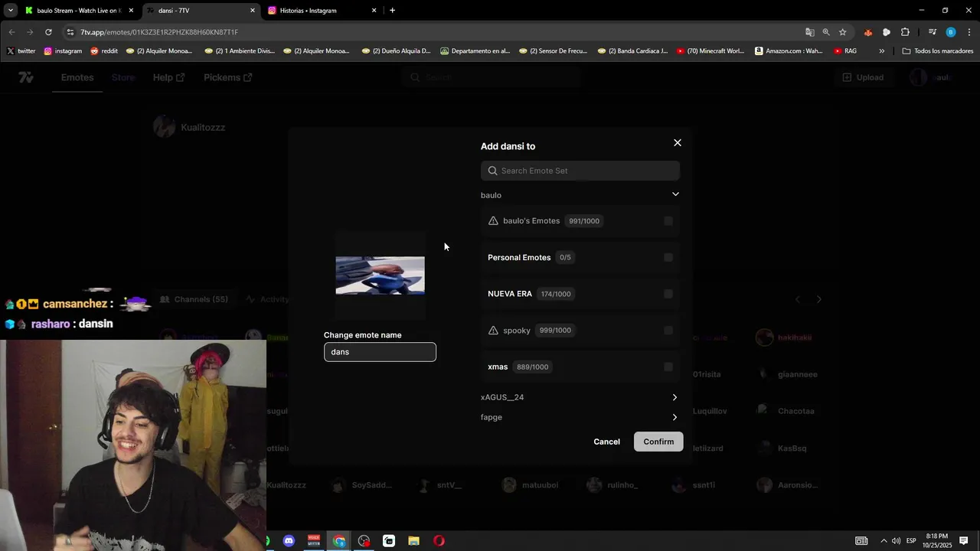Open the Emotes nav item
980x551 pixels.
(x=77, y=77)
